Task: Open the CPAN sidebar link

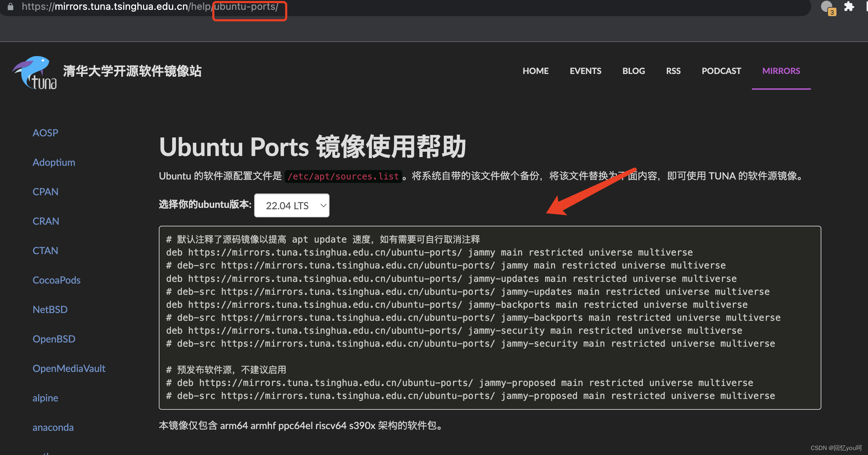Action: pos(45,192)
